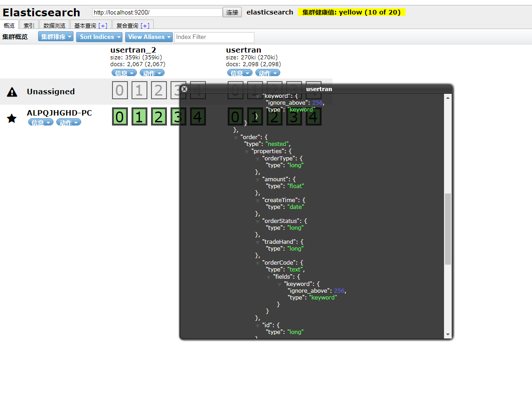Screen dimensions: 532x411
Task: Click the Elasticsearch title heading
Action: (41, 12)
